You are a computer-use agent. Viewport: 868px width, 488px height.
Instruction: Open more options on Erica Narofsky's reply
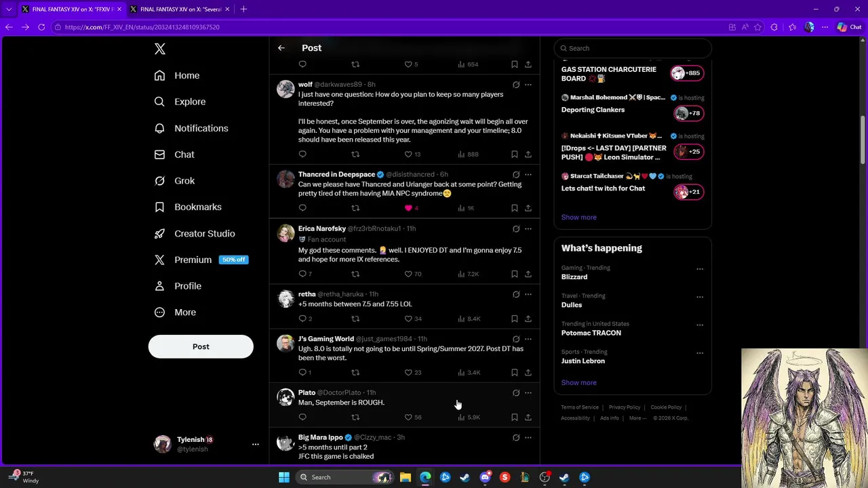[528, 229]
